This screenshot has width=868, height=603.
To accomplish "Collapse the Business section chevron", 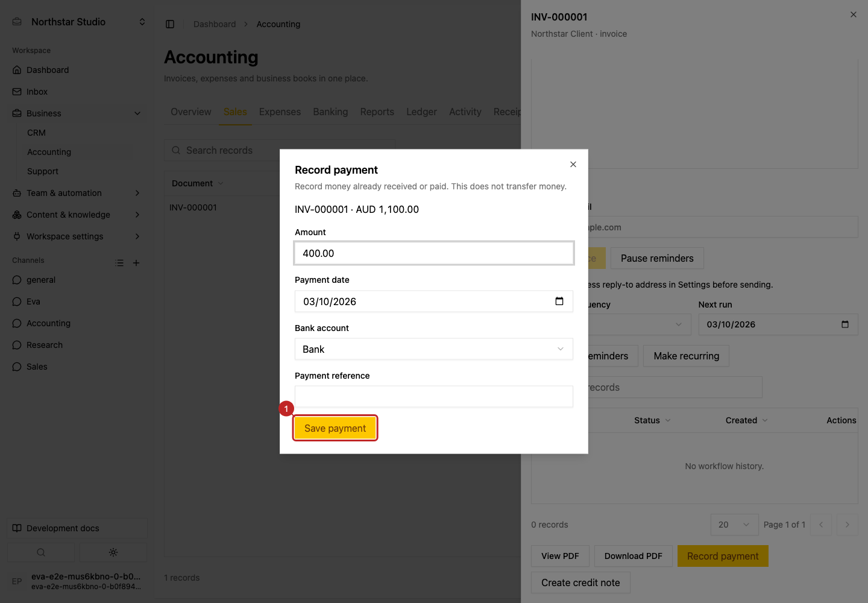I will pyautogui.click(x=137, y=113).
